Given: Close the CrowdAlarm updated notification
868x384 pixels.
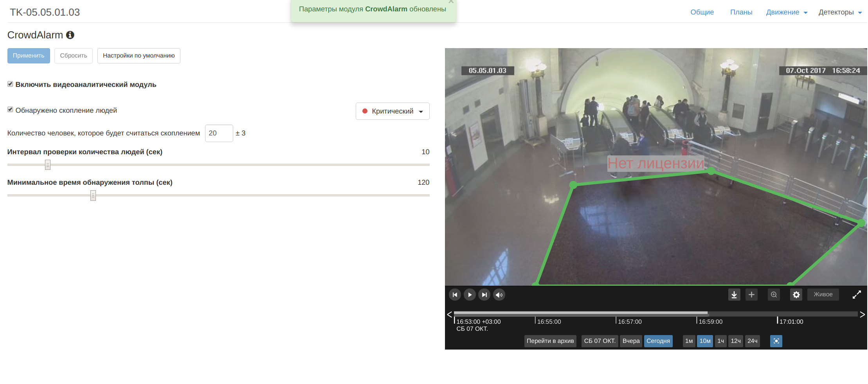Looking at the screenshot, I should coord(451,2).
